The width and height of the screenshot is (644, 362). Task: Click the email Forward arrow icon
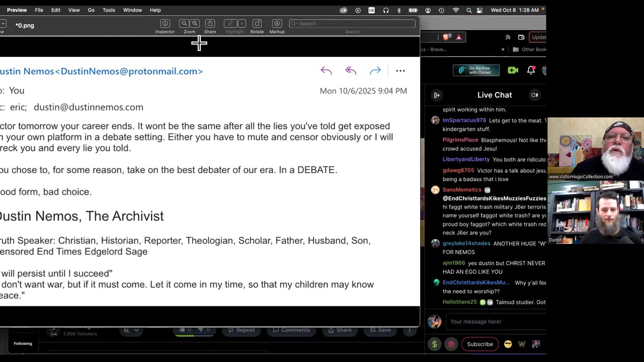click(x=375, y=71)
